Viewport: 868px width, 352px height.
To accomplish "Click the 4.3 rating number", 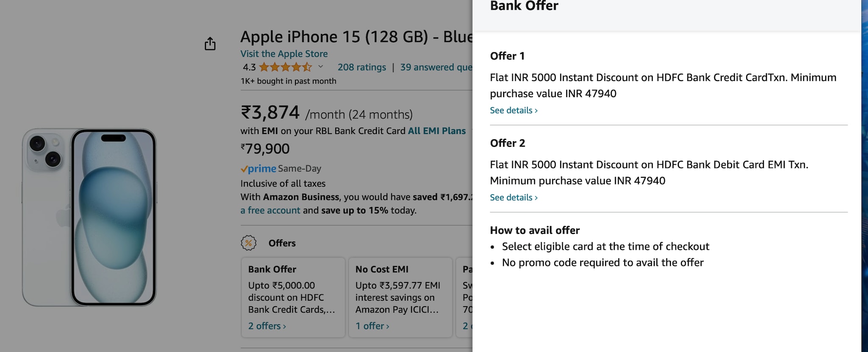I will [x=249, y=67].
